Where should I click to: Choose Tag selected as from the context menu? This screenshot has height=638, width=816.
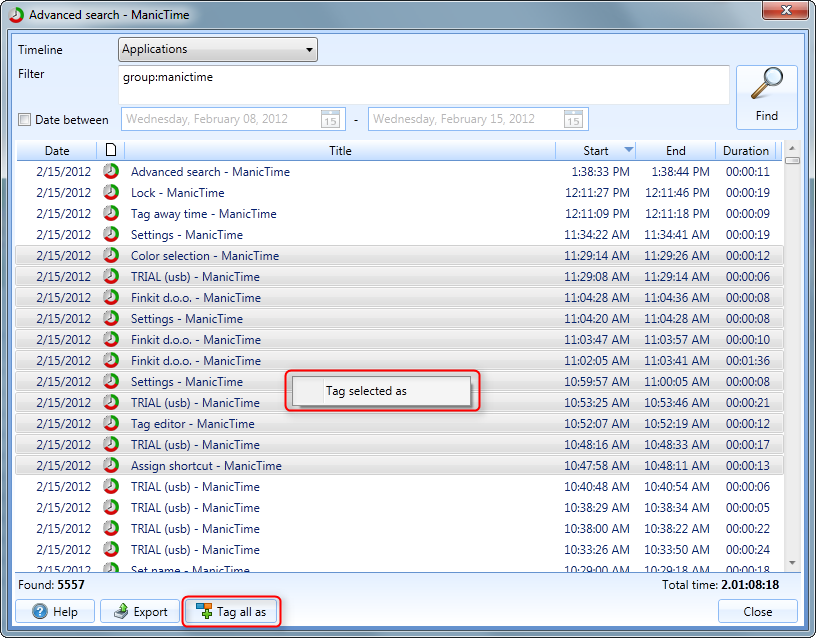(x=381, y=391)
